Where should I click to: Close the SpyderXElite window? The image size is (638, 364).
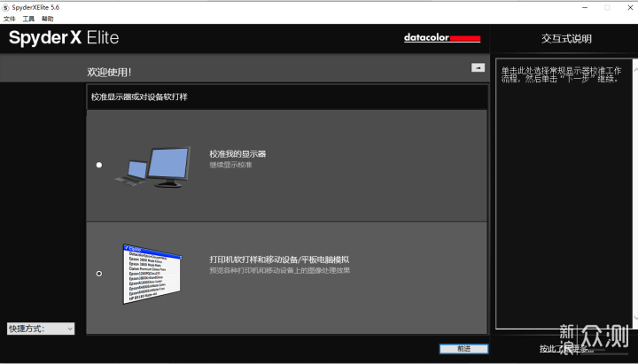tap(630, 7)
